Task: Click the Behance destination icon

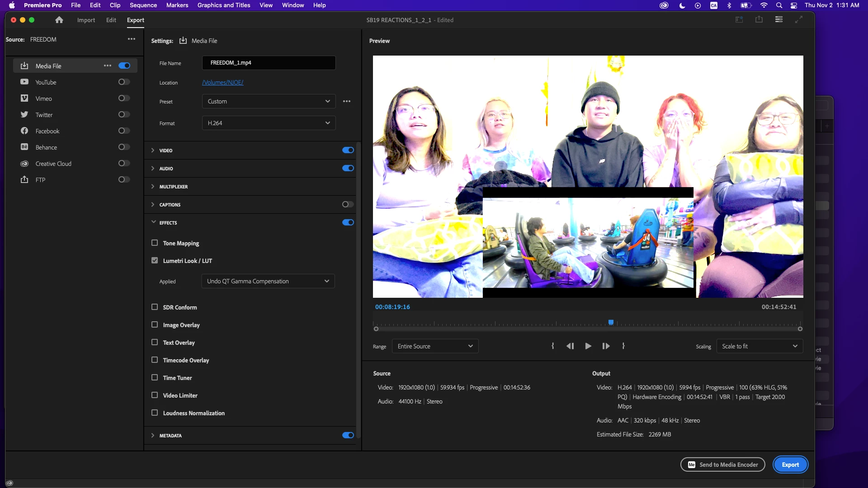Action: [x=24, y=147]
